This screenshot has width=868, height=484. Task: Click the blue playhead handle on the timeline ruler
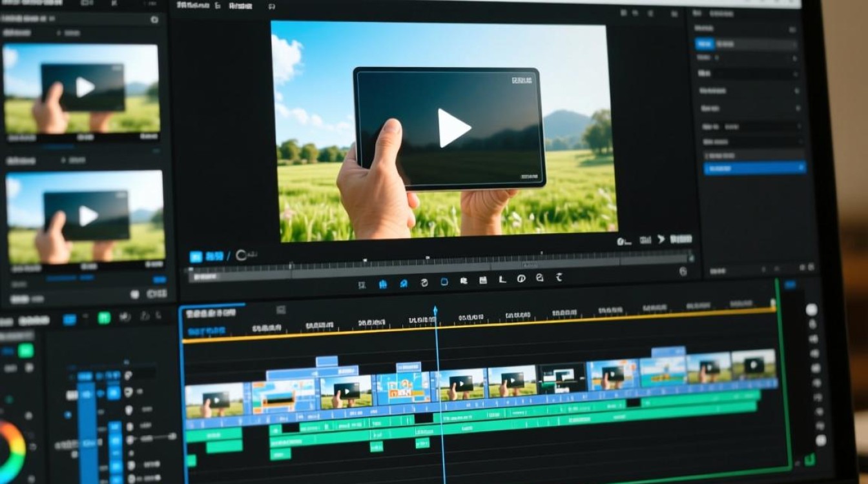coord(435,311)
